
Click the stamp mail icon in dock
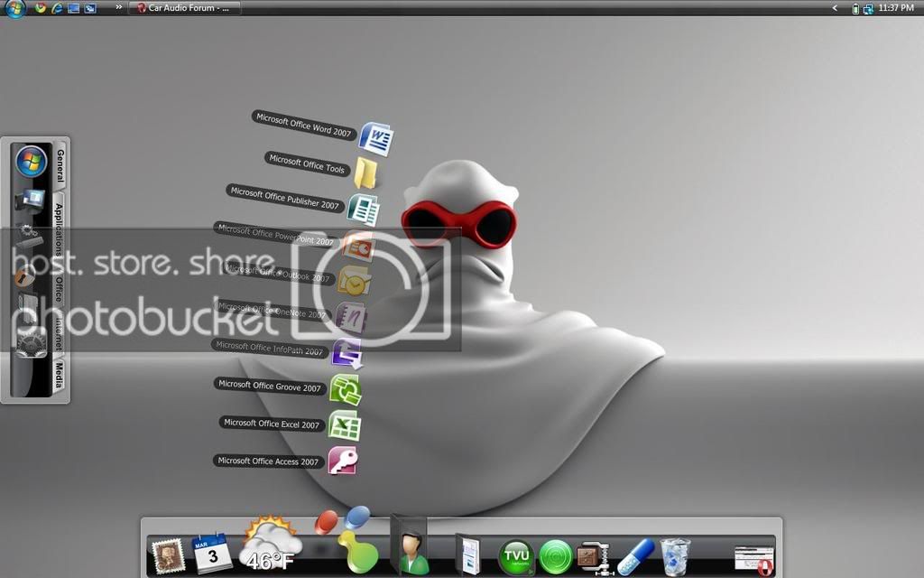(169, 555)
